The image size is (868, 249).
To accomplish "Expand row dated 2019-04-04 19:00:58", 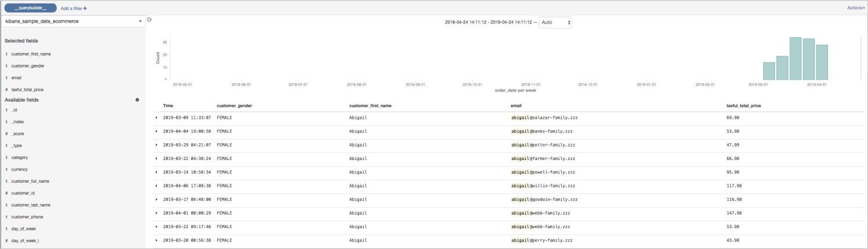I will coord(157,131).
